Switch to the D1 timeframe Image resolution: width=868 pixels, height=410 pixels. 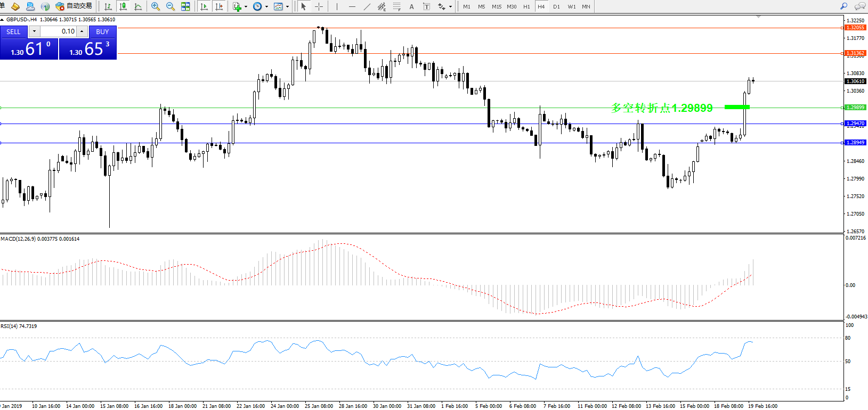[556, 6]
